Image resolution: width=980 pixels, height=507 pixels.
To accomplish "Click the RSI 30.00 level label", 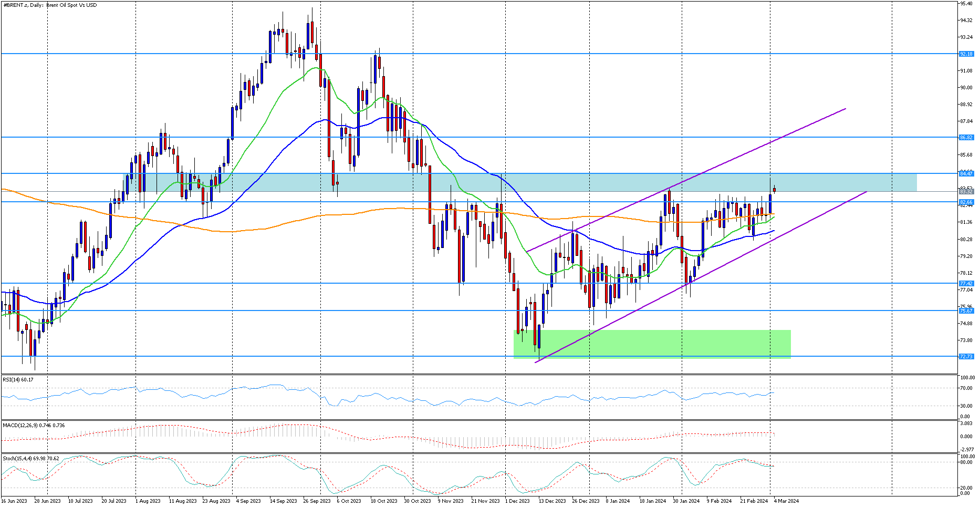I will [x=966, y=406].
